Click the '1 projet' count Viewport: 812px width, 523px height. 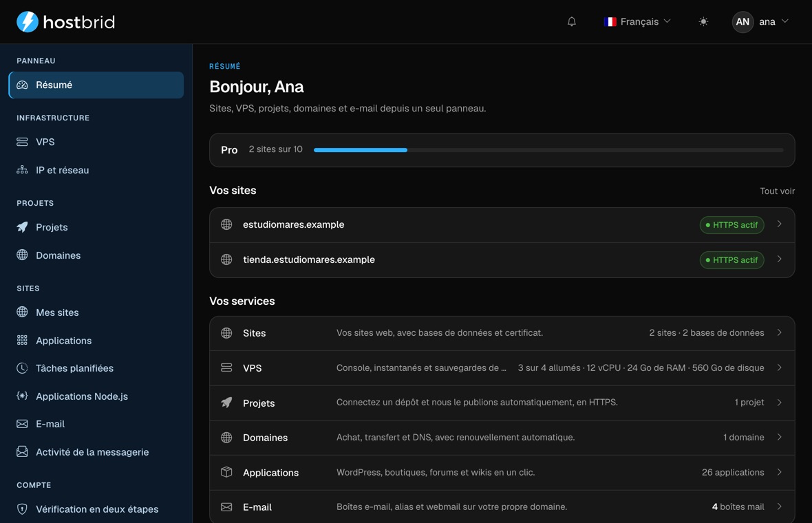749,403
